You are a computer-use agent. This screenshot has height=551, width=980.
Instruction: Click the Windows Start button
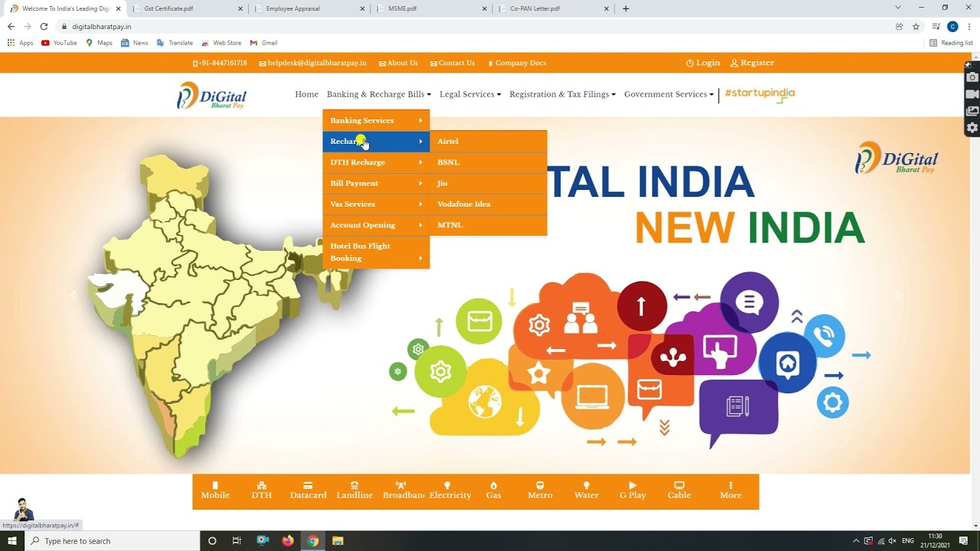12,541
